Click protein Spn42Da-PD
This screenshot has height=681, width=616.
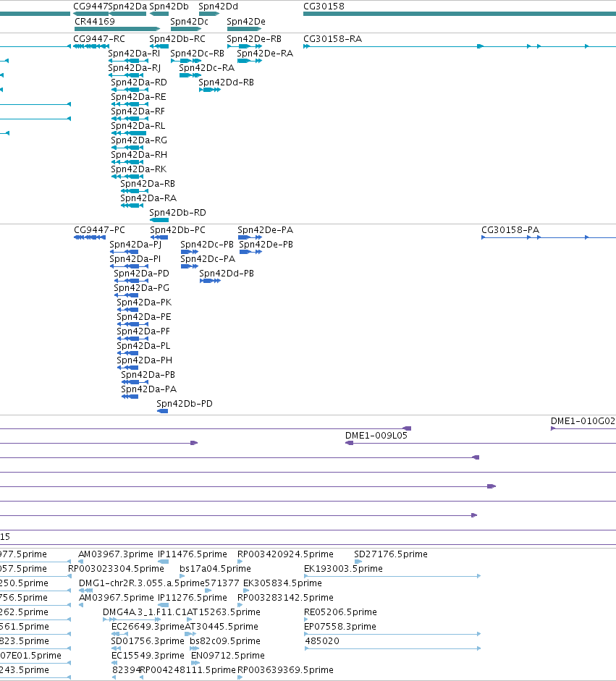click(x=142, y=273)
